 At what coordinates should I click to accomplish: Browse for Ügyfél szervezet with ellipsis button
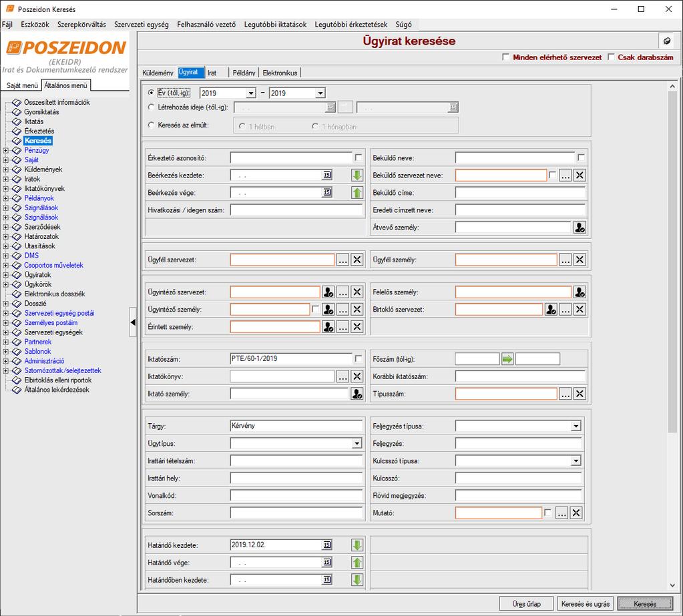click(x=343, y=260)
